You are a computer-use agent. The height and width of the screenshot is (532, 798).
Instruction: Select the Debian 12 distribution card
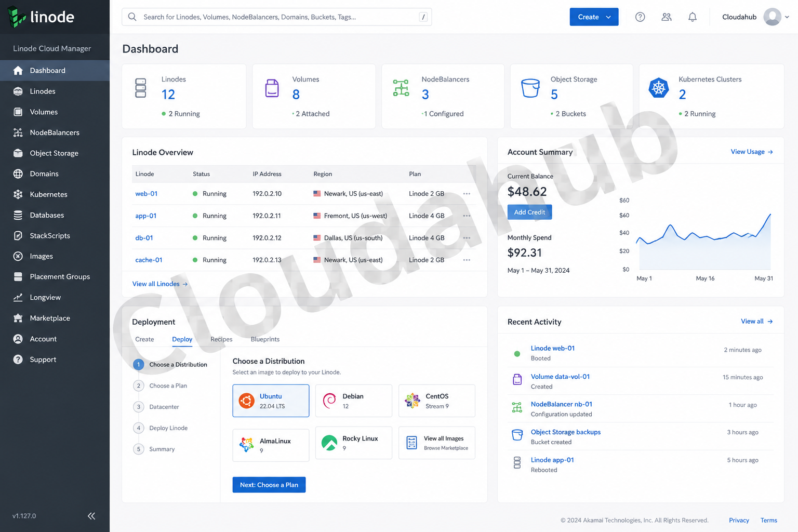click(354, 401)
